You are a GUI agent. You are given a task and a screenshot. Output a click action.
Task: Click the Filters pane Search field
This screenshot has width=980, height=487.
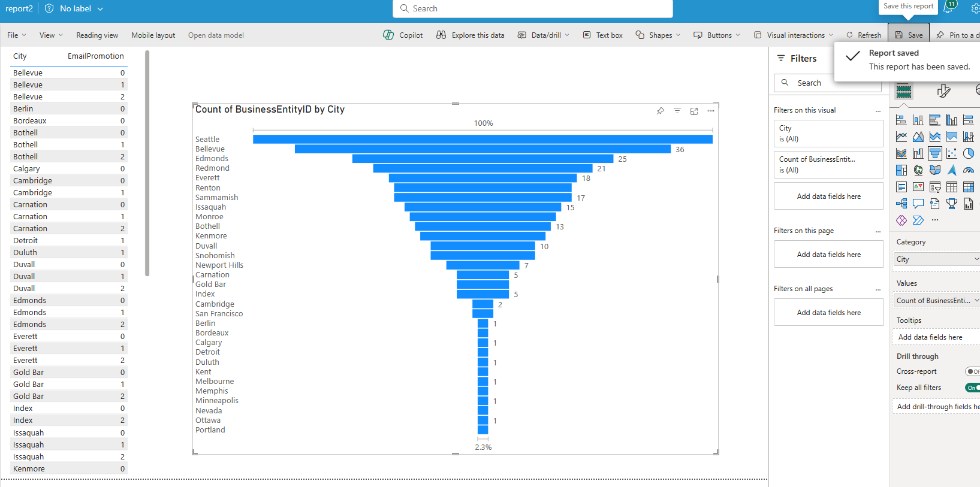[827, 83]
